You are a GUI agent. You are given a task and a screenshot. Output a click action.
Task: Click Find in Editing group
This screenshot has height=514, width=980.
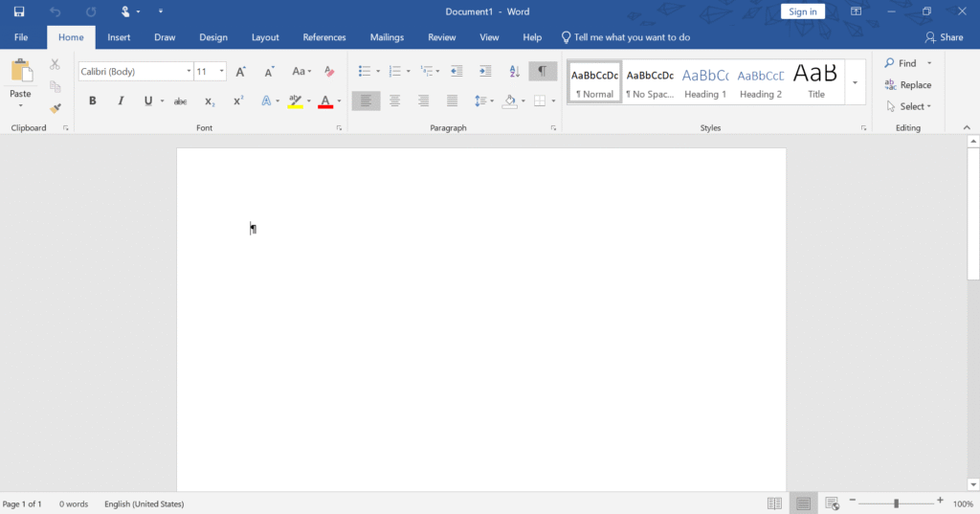[x=901, y=63]
